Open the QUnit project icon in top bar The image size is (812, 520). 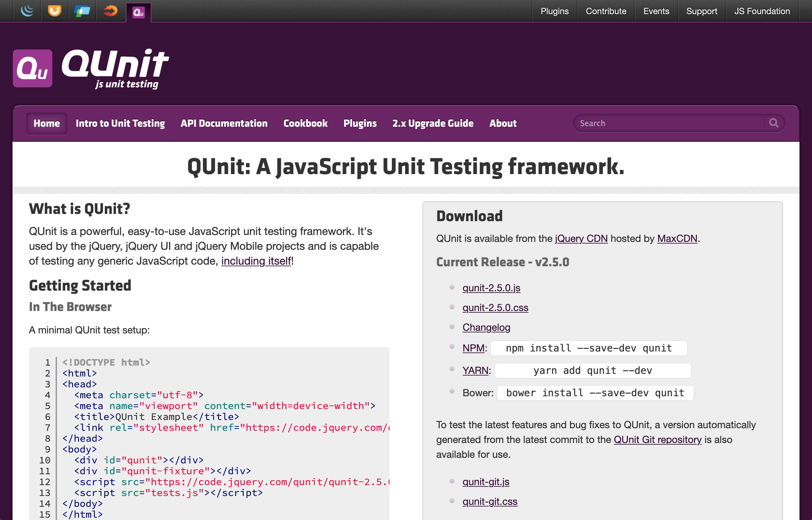pos(139,13)
